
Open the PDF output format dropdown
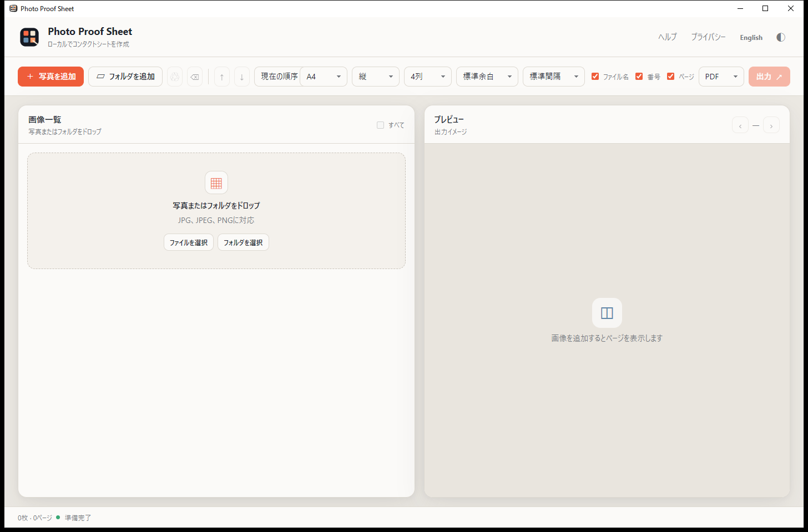coord(721,77)
